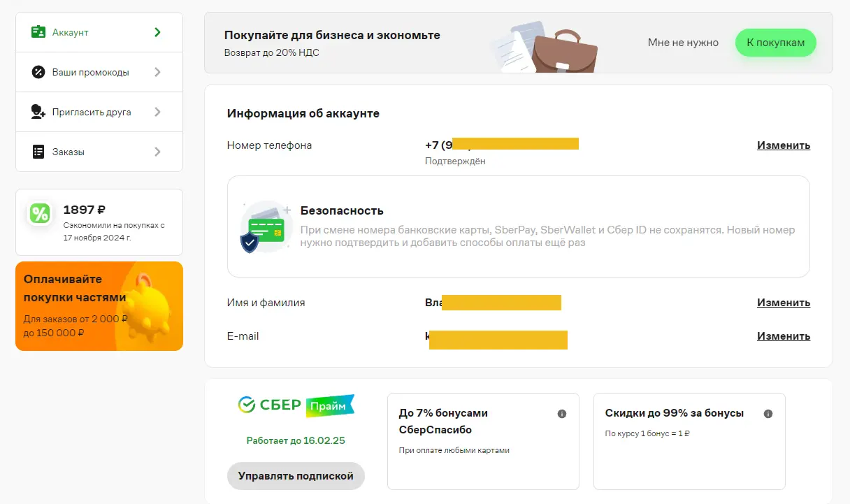Dismiss banner with Мне не нужно
The image size is (850, 504).
point(683,43)
